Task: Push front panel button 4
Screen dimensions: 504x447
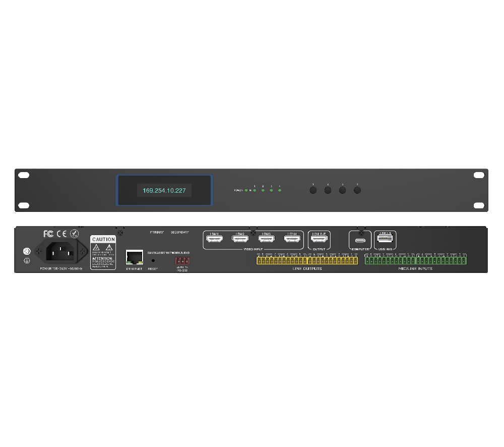Action: (x=357, y=190)
